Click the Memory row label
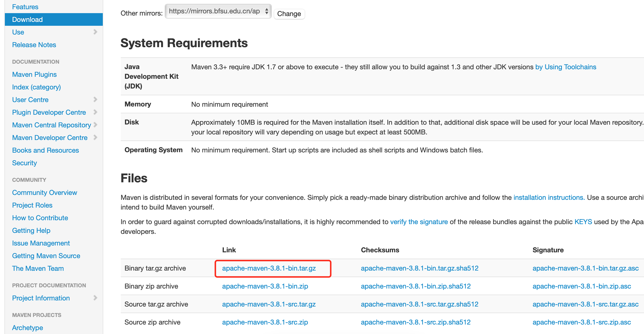Viewport: 644px width, 334px height. 138,104
